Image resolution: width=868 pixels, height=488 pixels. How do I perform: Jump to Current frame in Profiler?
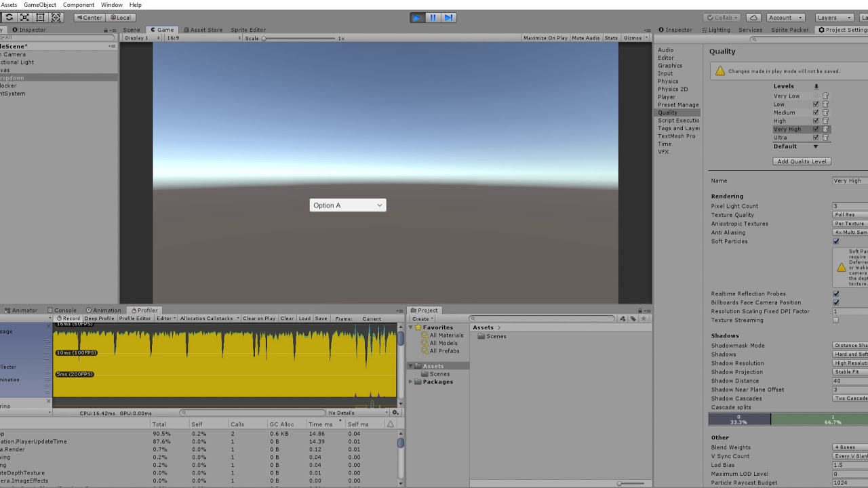[372, 319]
